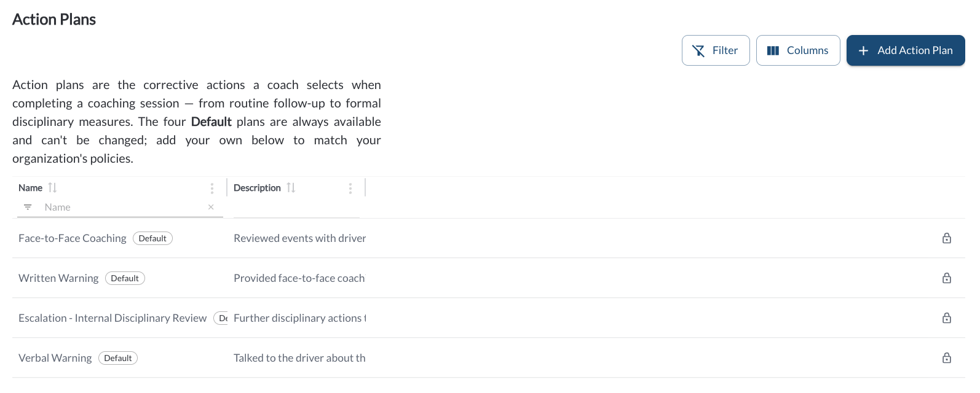Click the sort arrows beside Description column
The width and height of the screenshot is (980, 393).
[291, 188]
